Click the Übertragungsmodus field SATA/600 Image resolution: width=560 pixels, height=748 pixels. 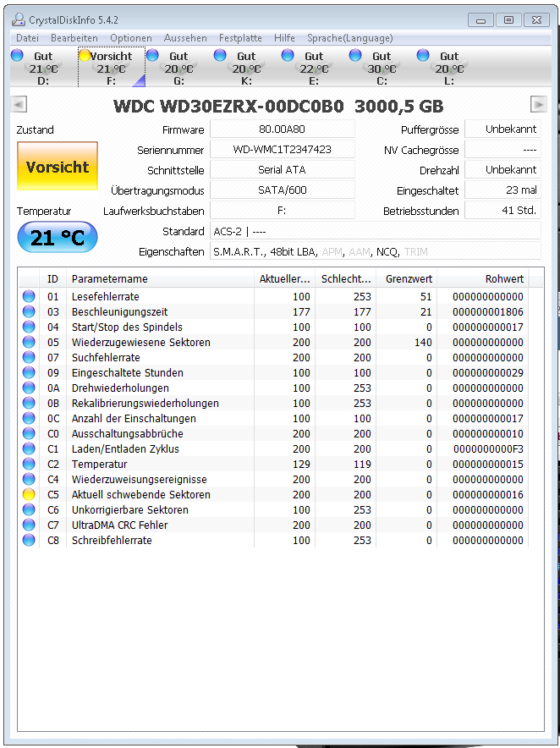283,190
